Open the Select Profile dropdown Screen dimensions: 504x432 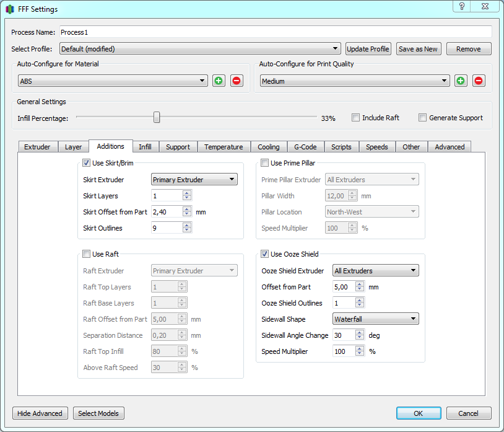tap(200, 49)
